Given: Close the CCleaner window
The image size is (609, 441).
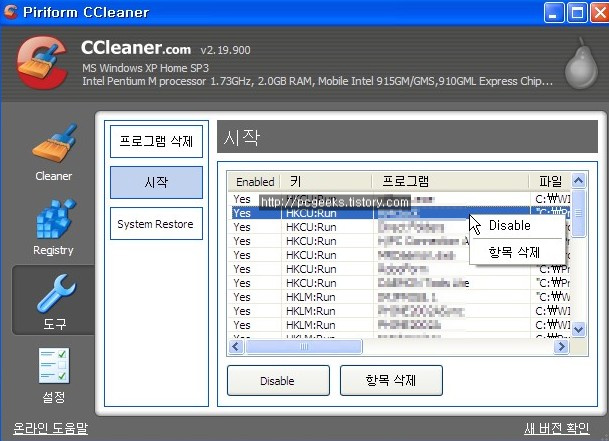Looking at the screenshot, I should tap(600, 12).
